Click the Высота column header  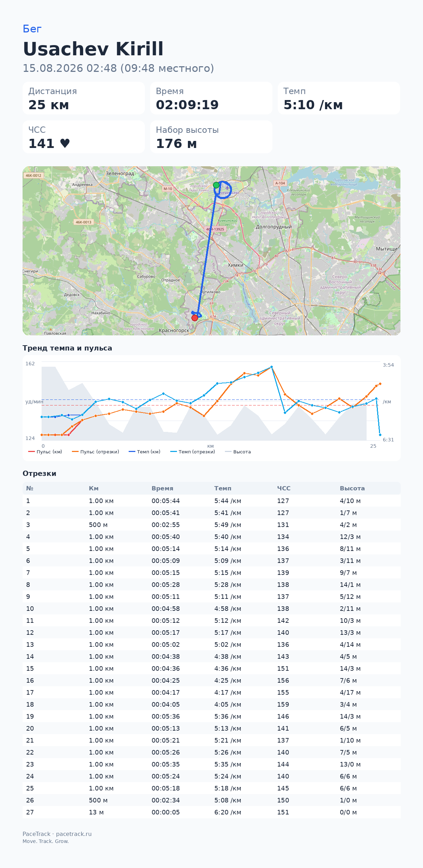(x=352, y=488)
